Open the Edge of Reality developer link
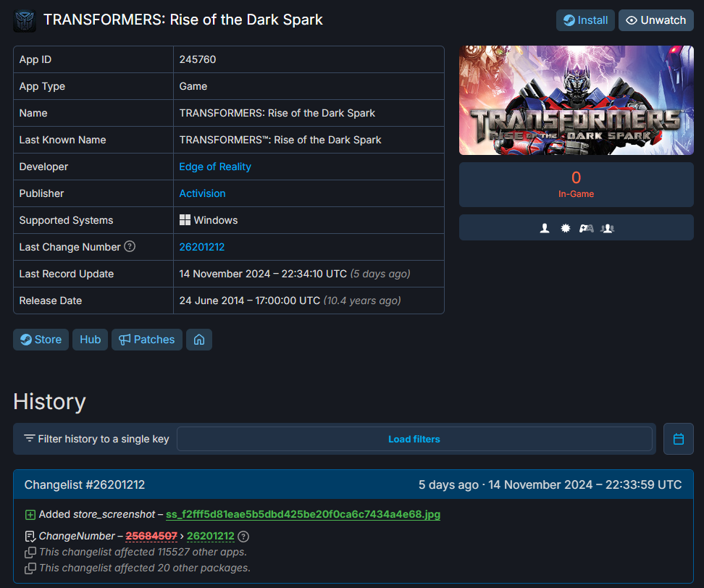This screenshot has width=704, height=588. [x=215, y=167]
